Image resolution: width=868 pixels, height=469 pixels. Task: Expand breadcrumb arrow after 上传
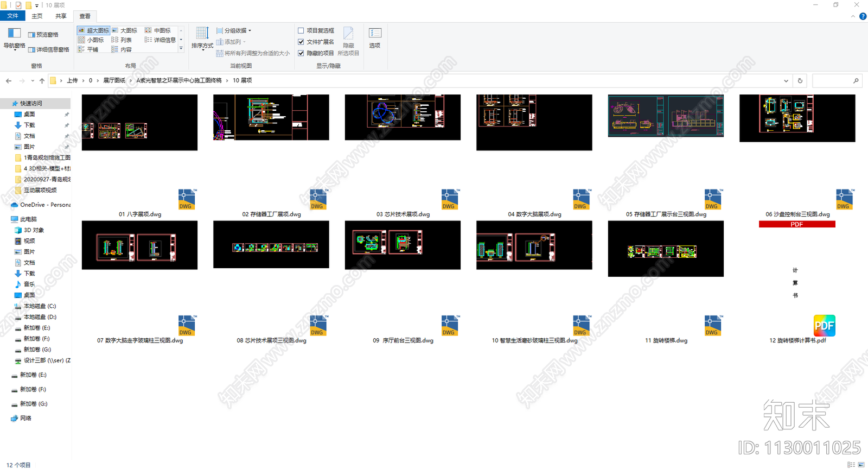(83, 80)
